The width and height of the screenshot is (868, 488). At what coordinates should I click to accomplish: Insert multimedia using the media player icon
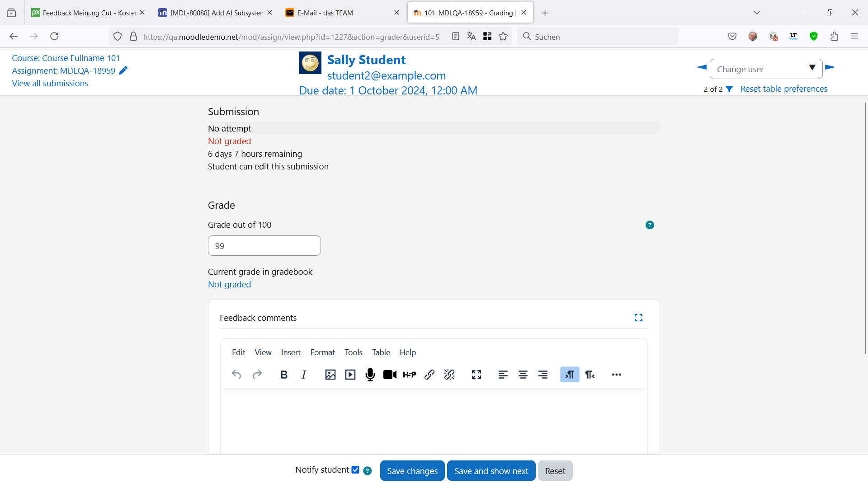[350, 375]
